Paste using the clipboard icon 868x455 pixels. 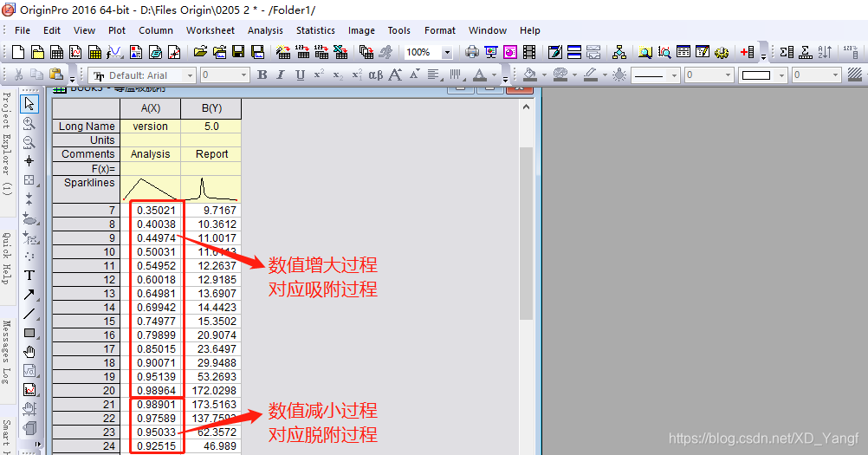(56, 75)
